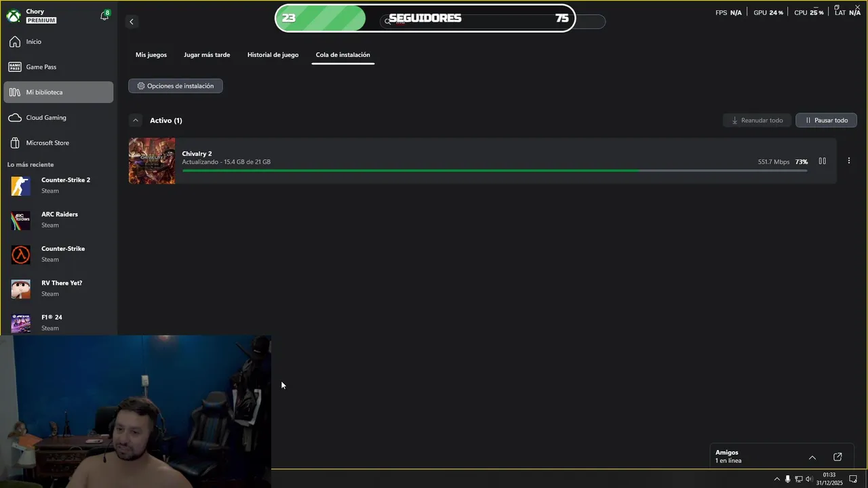The image size is (868, 488).
Task: Click the Cloud Gaming cloud icon
Action: tap(15, 118)
